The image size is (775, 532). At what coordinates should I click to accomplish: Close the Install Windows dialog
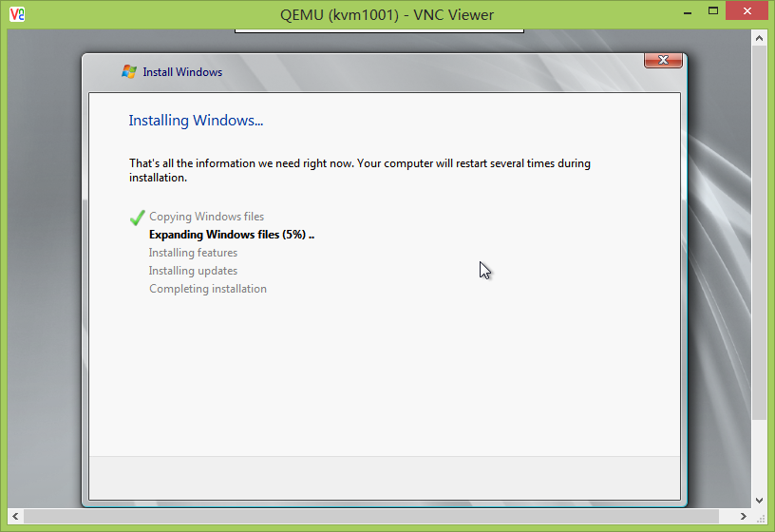pos(663,60)
